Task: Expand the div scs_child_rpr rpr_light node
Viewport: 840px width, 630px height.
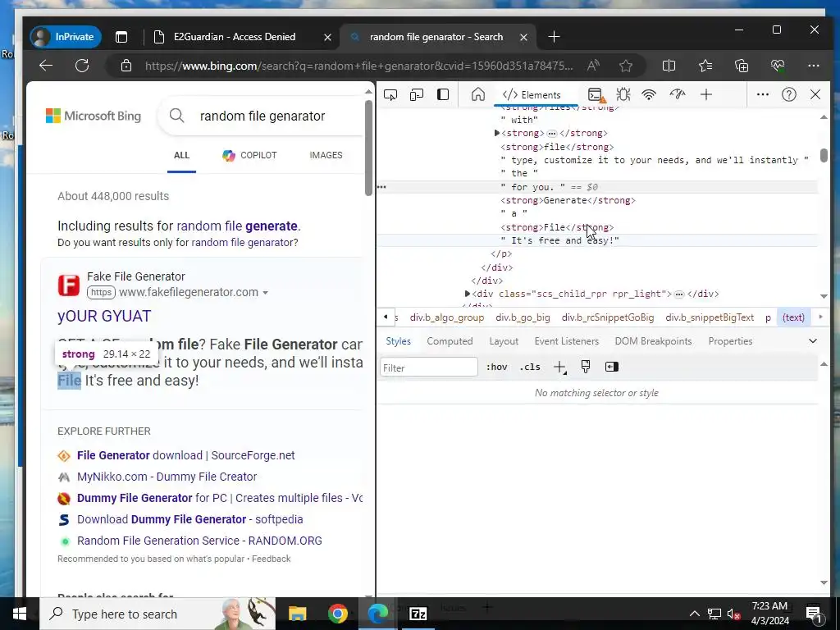Action: (467, 294)
